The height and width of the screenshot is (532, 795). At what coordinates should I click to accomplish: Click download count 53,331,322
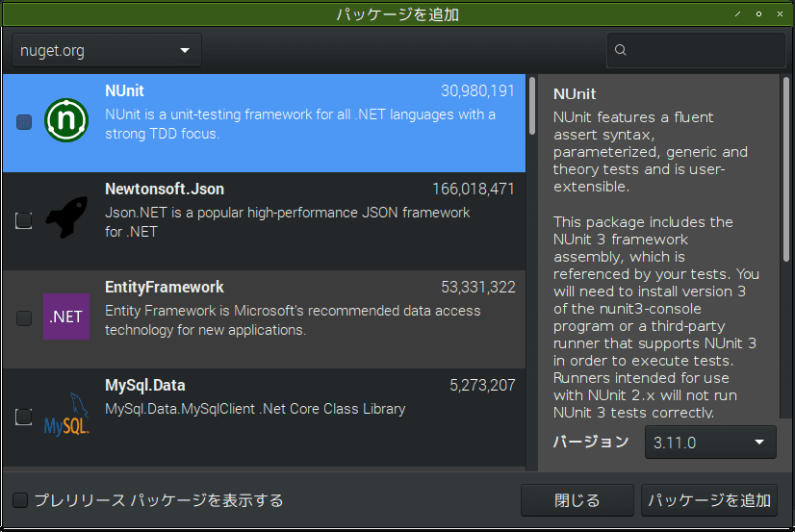pos(478,288)
